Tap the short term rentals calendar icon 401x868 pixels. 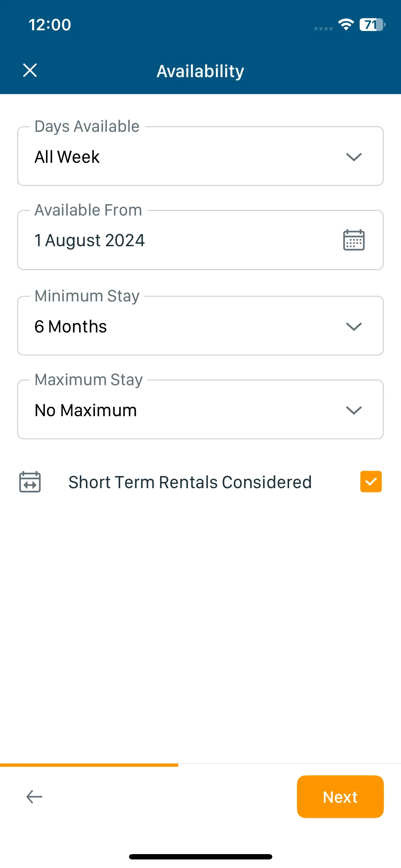click(x=30, y=482)
